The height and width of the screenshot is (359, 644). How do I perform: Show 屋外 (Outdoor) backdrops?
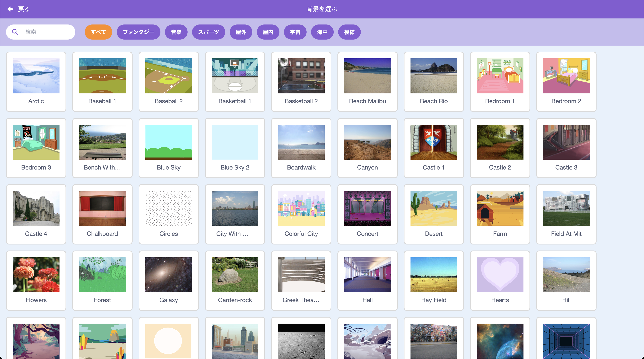pos(241,32)
